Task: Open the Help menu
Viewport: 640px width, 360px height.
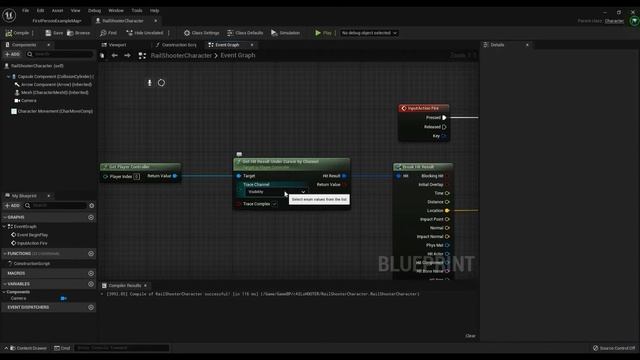Action: pyautogui.click(x=154, y=11)
